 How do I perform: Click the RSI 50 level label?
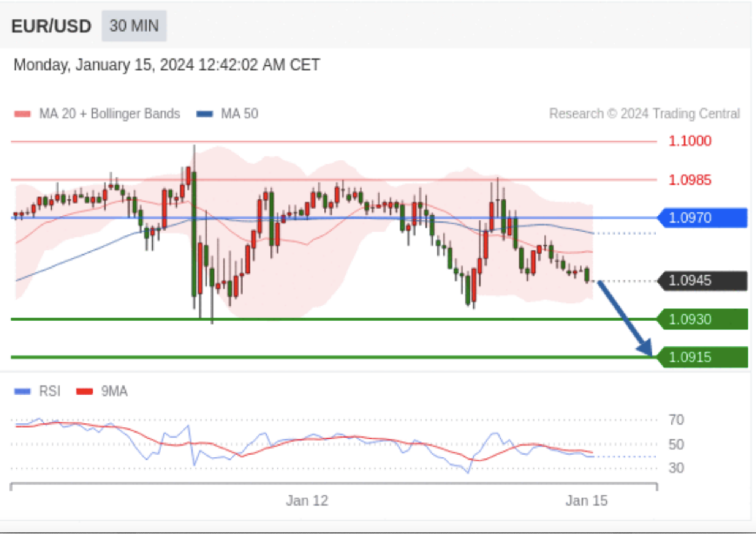pyautogui.click(x=676, y=444)
